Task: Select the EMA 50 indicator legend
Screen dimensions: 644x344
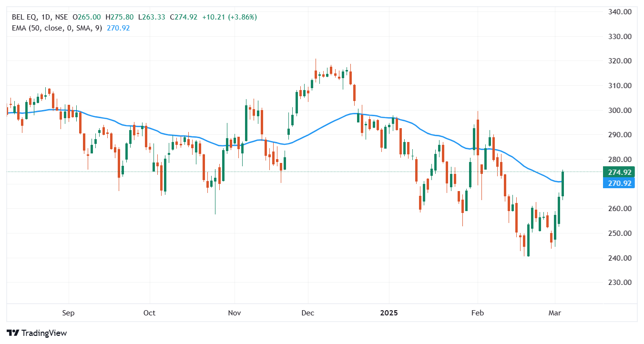Action: click(x=57, y=28)
